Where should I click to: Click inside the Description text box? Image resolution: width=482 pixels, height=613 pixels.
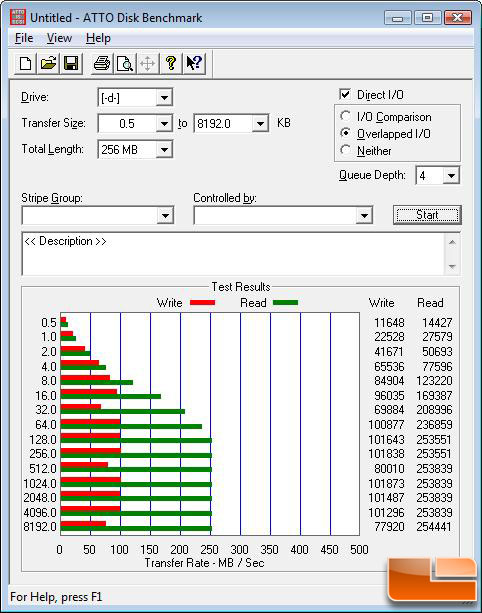[x=233, y=254]
